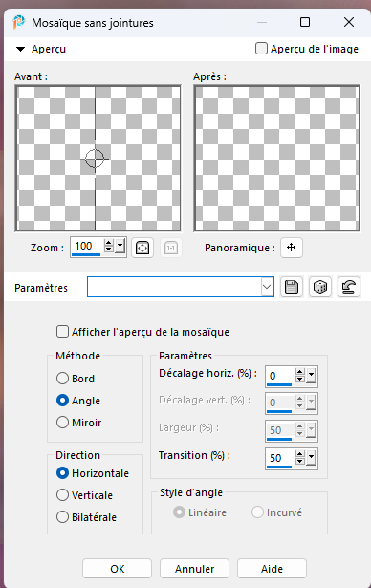Viewport: 371px width, 588px height.
Task: Click the PaintShop Pro logo in title bar
Action: pos(18,23)
